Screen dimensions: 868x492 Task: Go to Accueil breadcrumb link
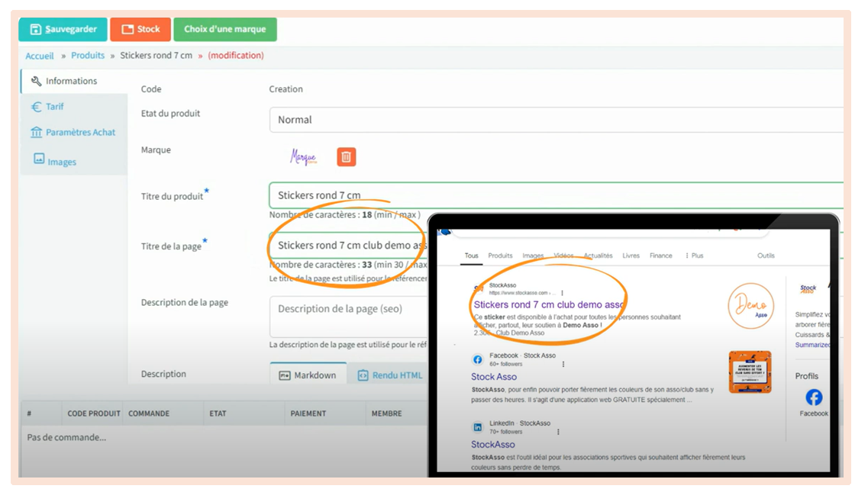40,56
